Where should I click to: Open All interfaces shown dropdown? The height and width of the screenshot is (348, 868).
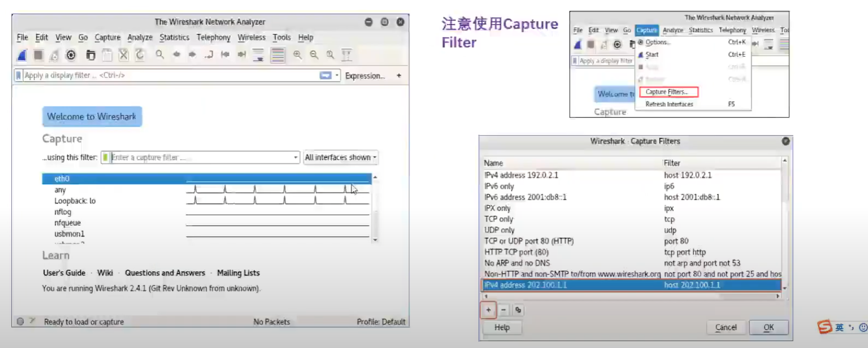[x=341, y=157]
